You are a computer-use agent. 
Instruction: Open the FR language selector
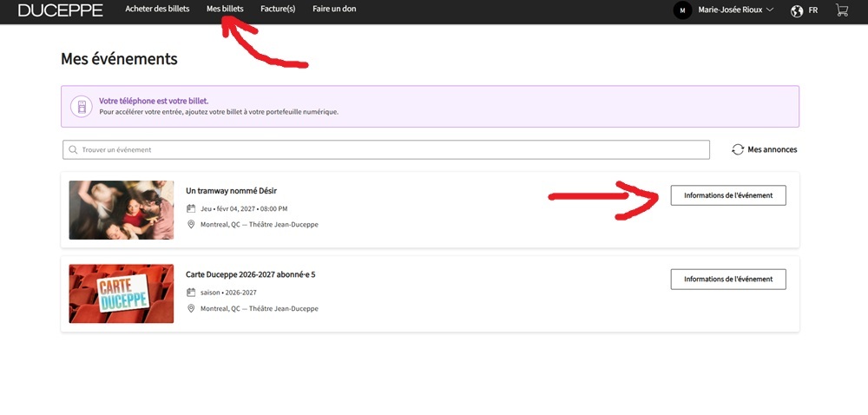click(812, 10)
